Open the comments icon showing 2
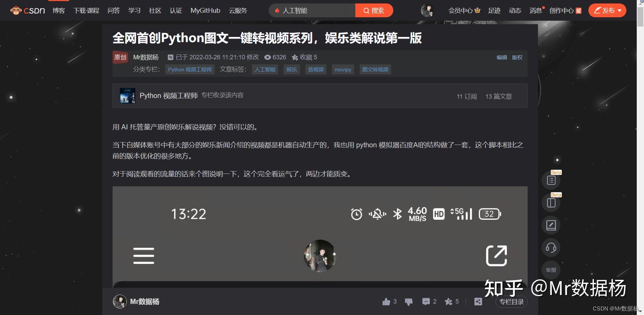Viewport: 644px width, 315px height. (426, 301)
